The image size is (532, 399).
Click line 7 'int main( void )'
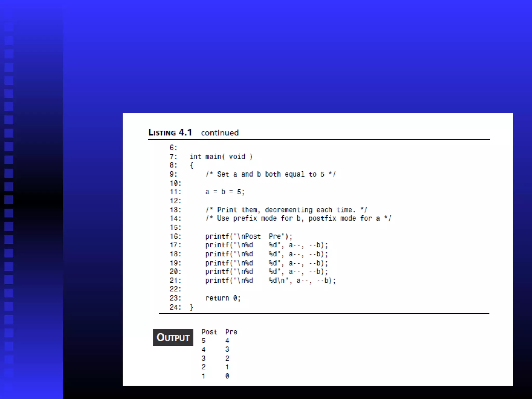pyautogui.click(x=221, y=157)
